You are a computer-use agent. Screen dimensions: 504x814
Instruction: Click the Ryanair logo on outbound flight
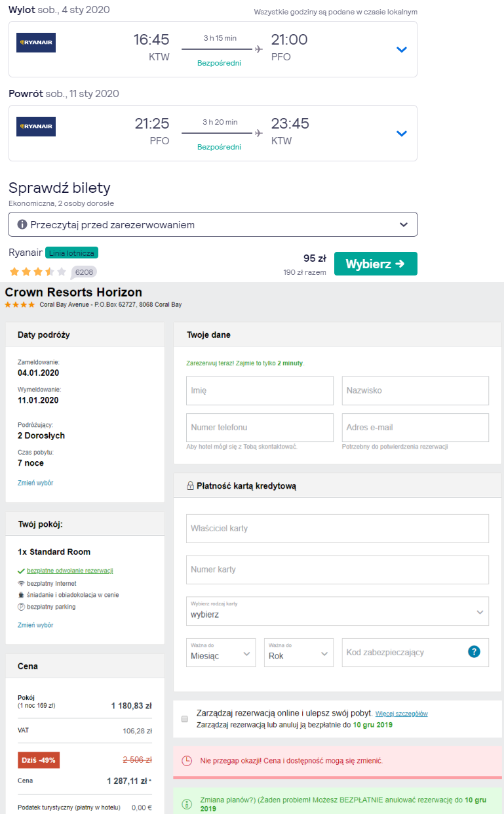point(36,43)
